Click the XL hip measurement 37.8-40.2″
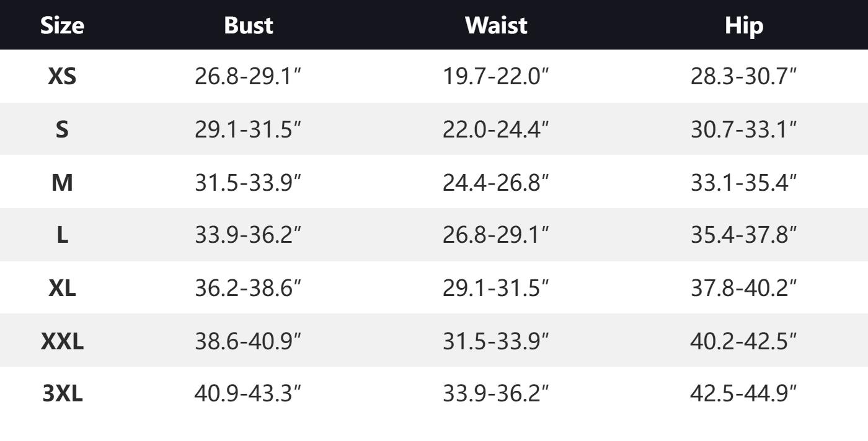Image resolution: width=868 pixels, height=441 pixels. click(744, 288)
